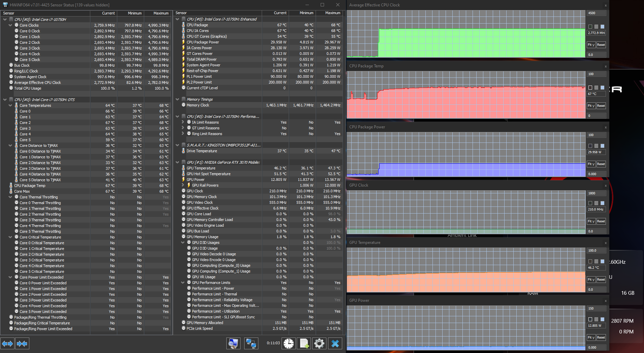644x353 pixels.
Task: Click light blue swatch in CPU Package Power graph
Action: 602,146
